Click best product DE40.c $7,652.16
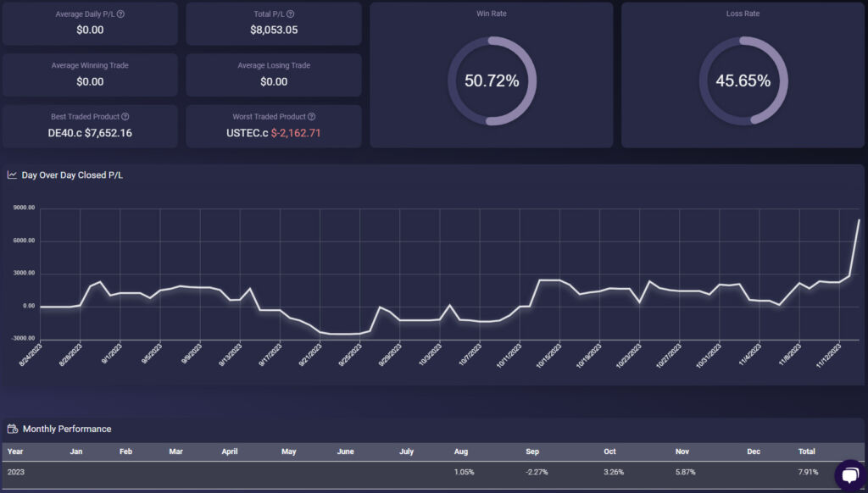868x493 pixels. 90,133
